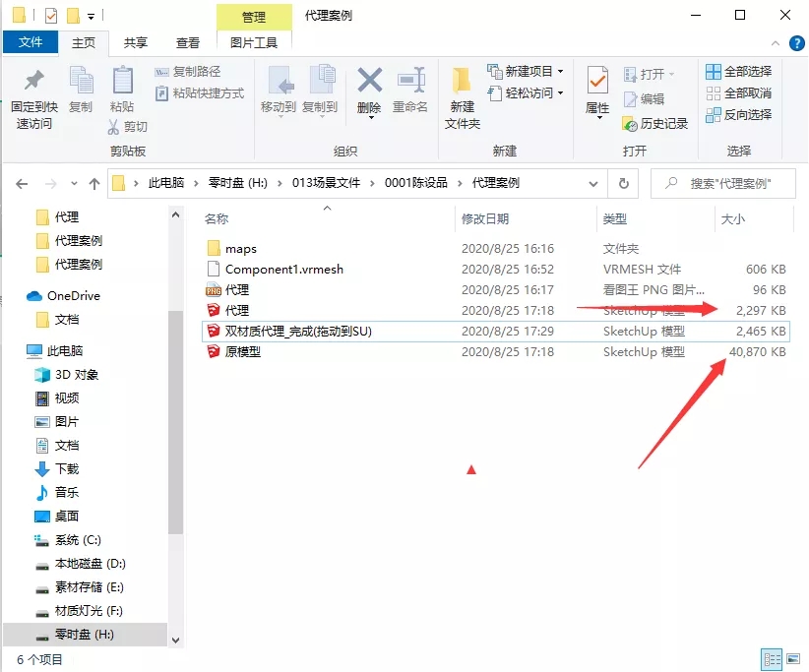The width and height of the screenshot is (809, 672).
Task: Open the 共享 ribbon tab
Action: 136,42
